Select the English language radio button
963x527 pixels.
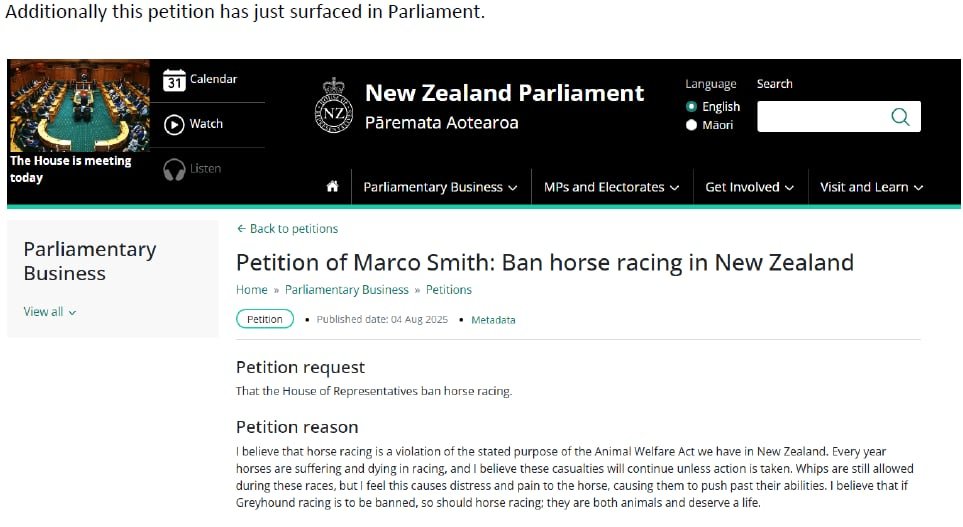pos(692,106)
